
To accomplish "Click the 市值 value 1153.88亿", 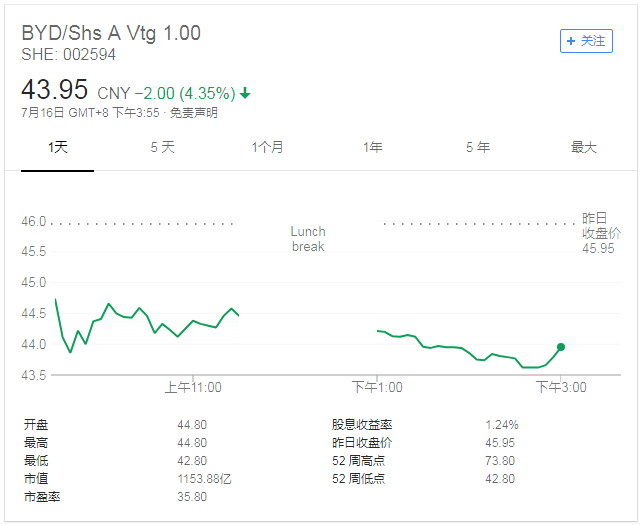I will (204, 479).
